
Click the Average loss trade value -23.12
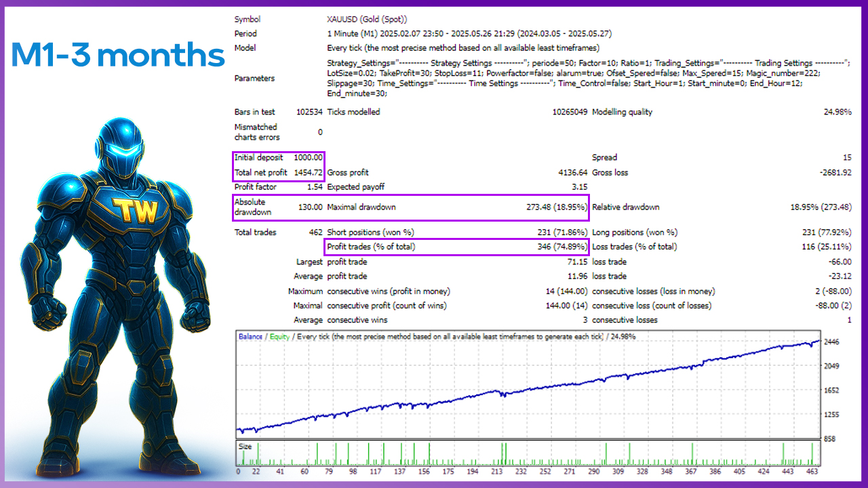(x=840, y=277)
